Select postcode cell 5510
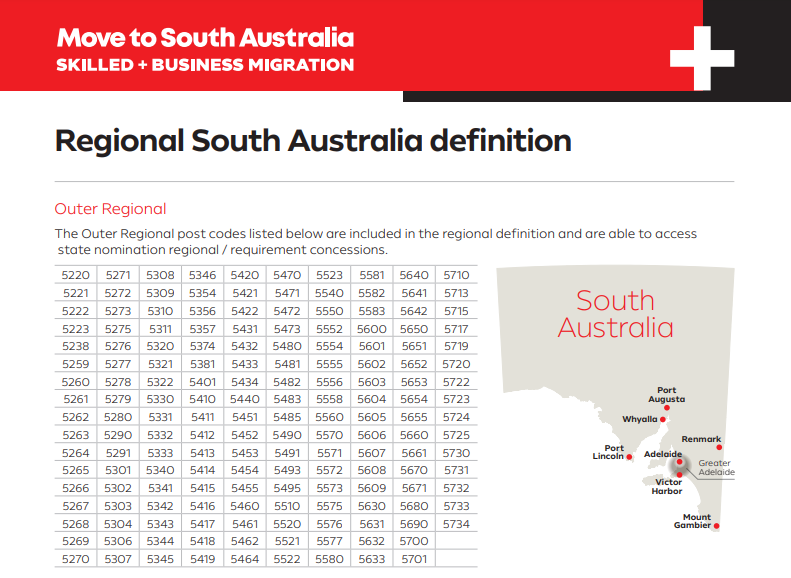This screenshot has width=791, height=578. (288, 506)
